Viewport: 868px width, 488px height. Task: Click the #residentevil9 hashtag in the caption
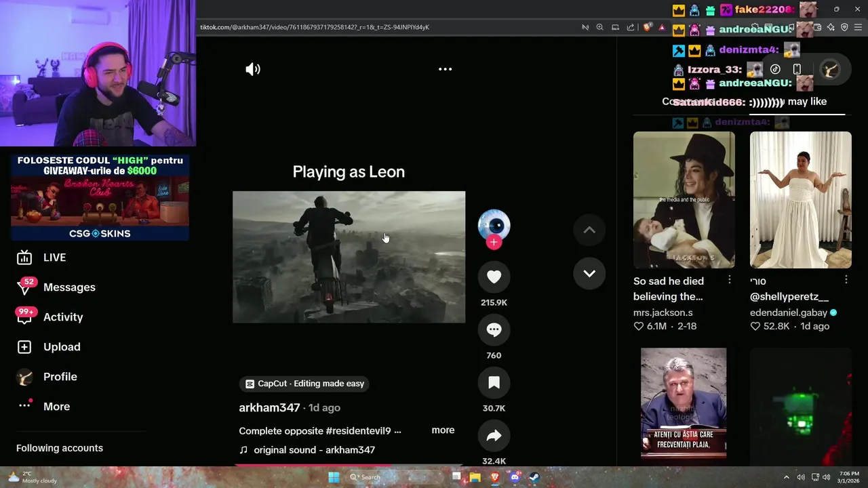tap(363, 430)
